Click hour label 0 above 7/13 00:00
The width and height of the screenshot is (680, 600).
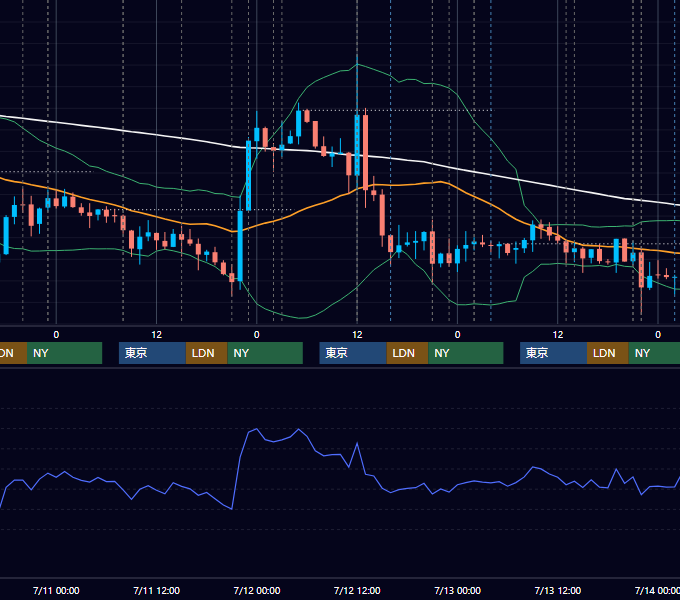(458, 335)
